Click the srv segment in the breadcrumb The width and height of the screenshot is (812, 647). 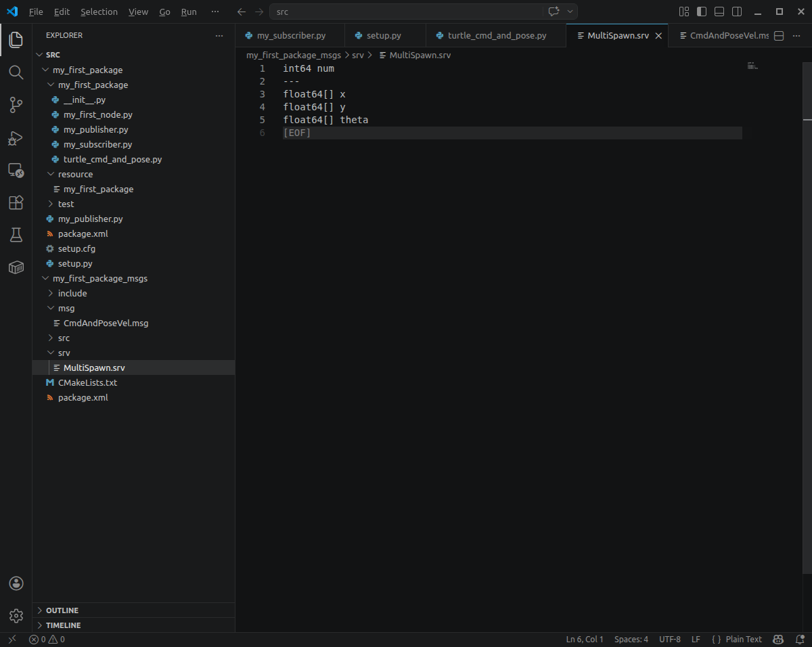pos(357,55)
